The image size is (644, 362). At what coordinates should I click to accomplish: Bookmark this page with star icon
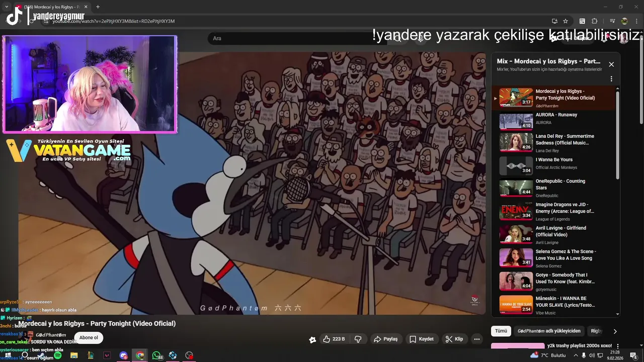click(566, 21)
